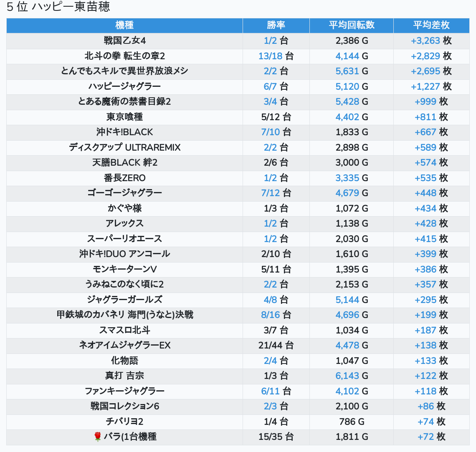Select the +199 枚 difference value
This screenshot has height=452, width=476.
431,315
